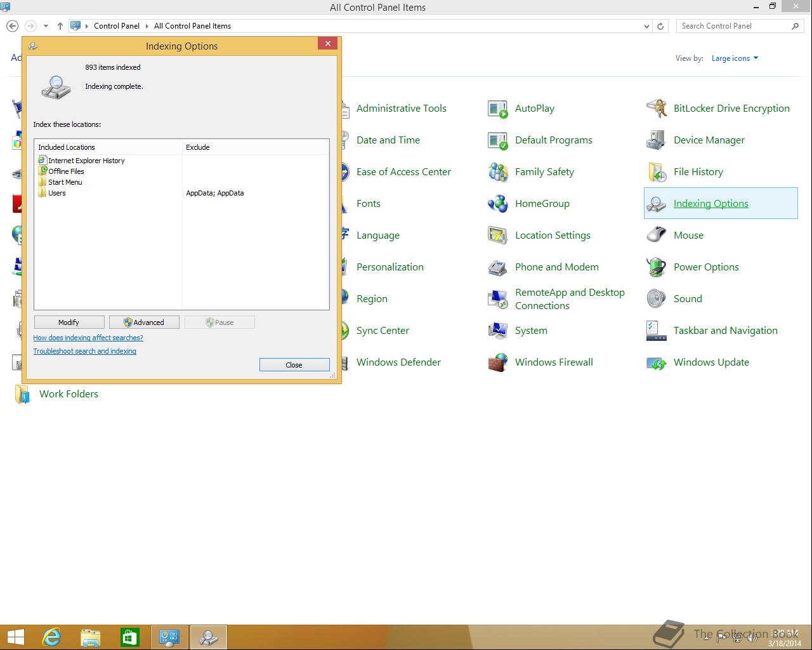Expand the address bar history dropdown
Image resolution: width=812 pixels, height=650 pixels.
click(x=646, y=26)
